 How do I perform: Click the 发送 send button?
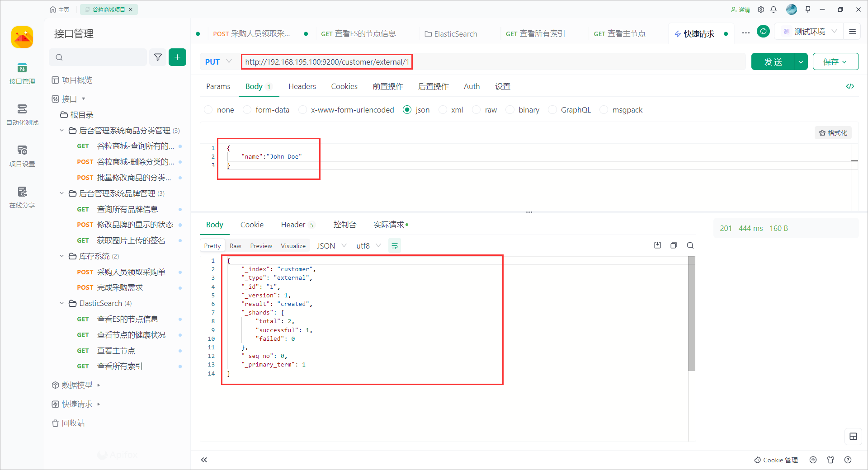tap(773, 62)
